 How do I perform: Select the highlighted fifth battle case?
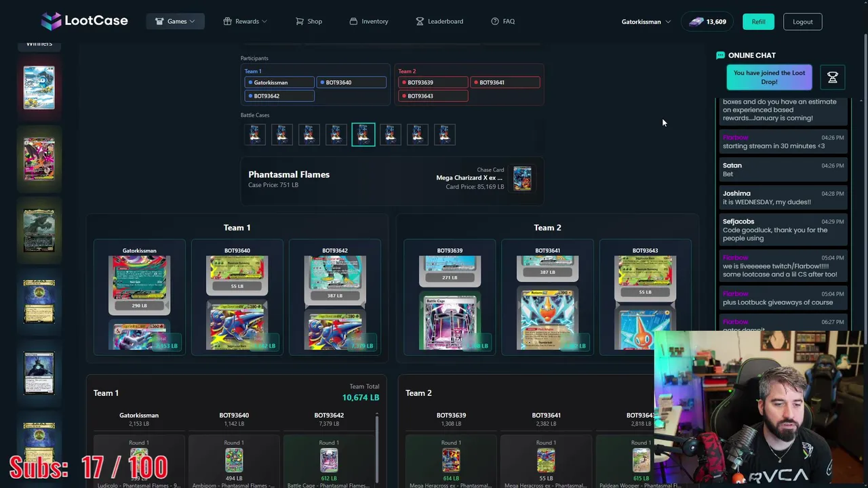(x=363, y=134)
